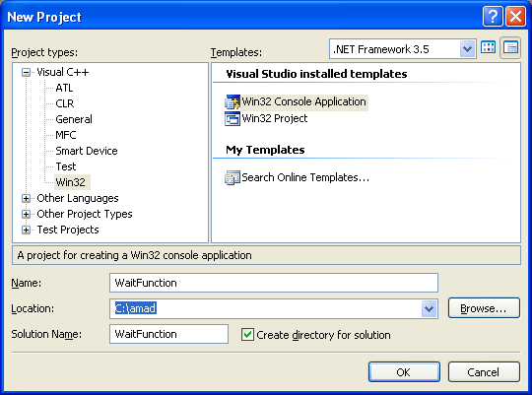Image resolution: width=532 pixels, height=395 pixels.
Task: Close the New Project dialog
Action: click(x=515, y=16)
